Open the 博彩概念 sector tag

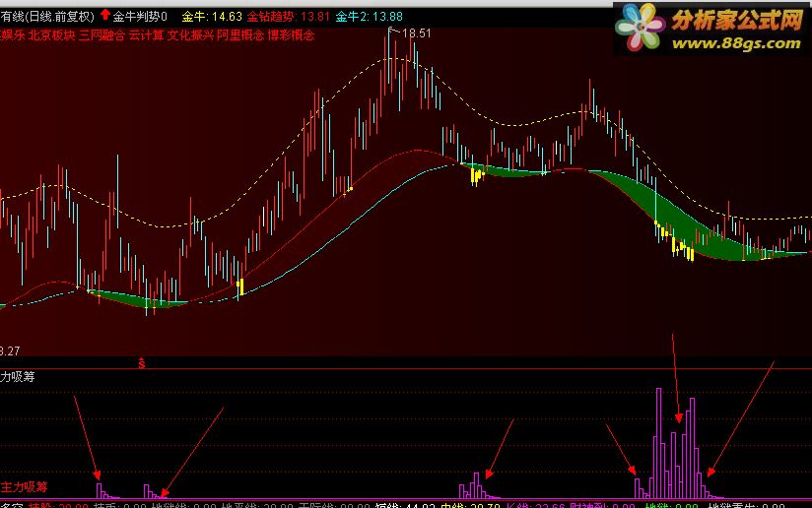291,35
